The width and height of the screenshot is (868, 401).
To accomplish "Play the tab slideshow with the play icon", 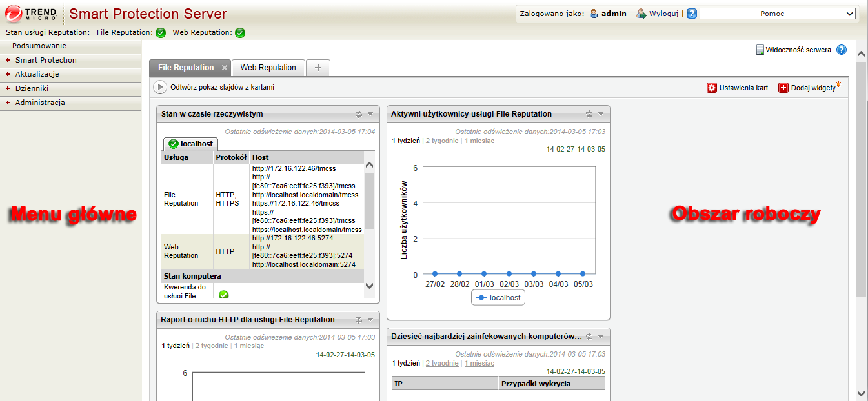I will tap(159, 87).
